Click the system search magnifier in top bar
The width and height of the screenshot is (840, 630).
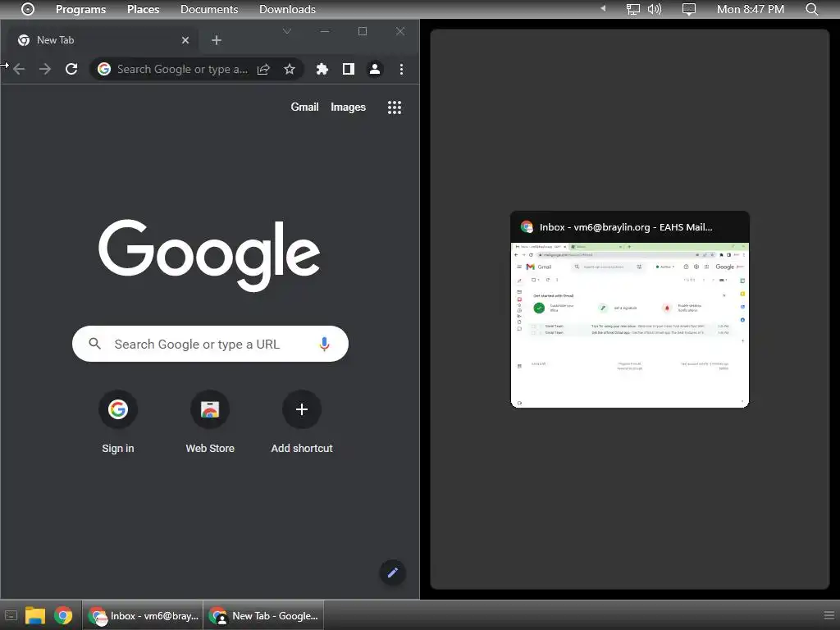pyautogui.click(x=812, y=9)
